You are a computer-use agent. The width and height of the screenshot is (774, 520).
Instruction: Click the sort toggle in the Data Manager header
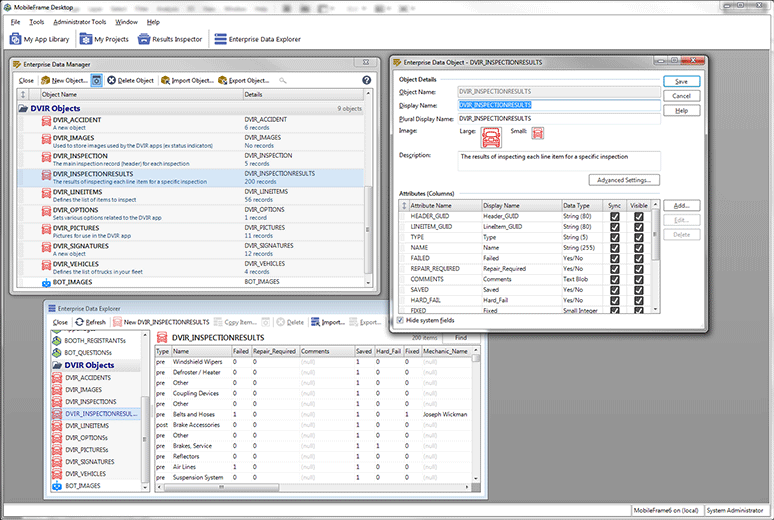23,94
